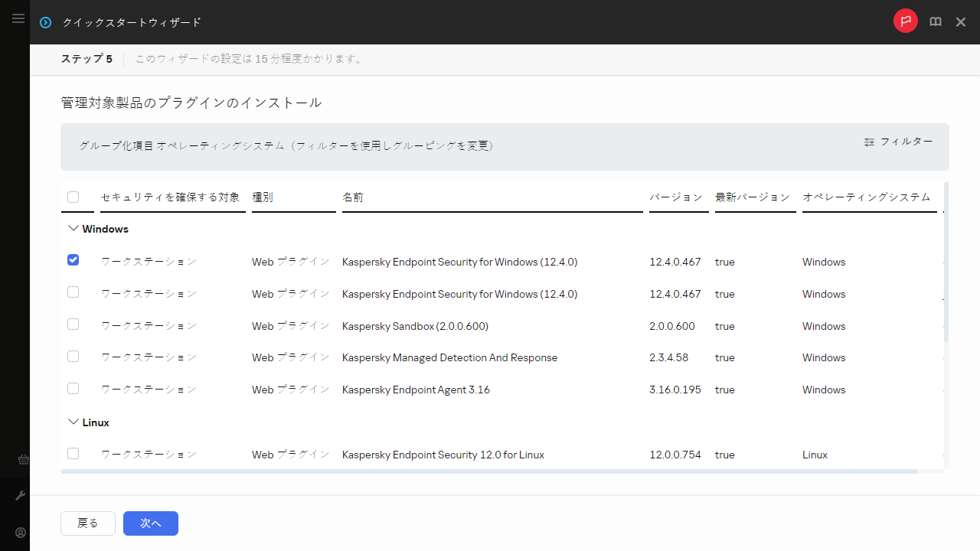
Task: Click the blue quick start wizard icon
Action: [x=46, y=23]
